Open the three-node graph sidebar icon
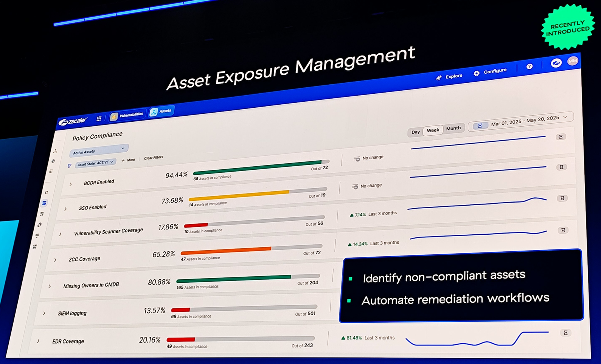 [55, 151]
